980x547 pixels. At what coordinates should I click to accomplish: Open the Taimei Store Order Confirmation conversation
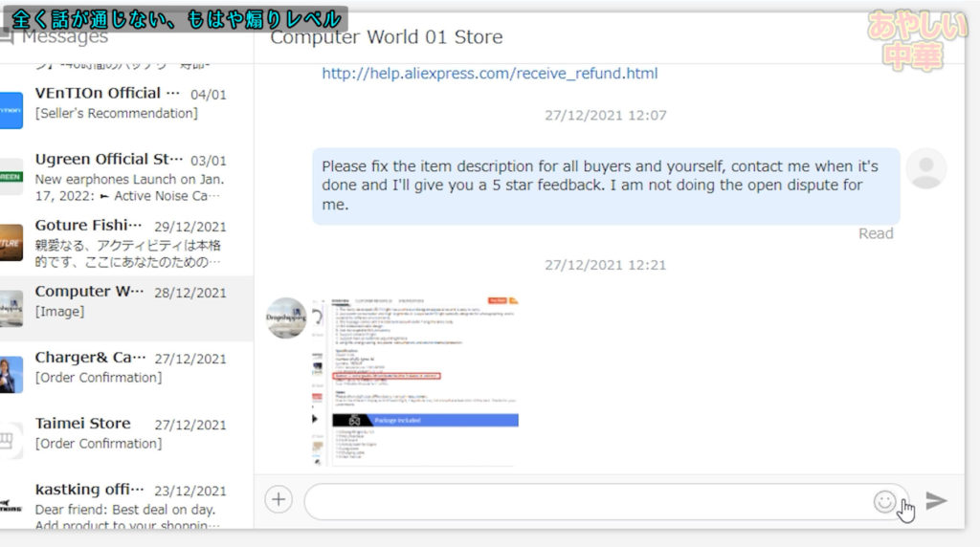[x=130, y=433]
